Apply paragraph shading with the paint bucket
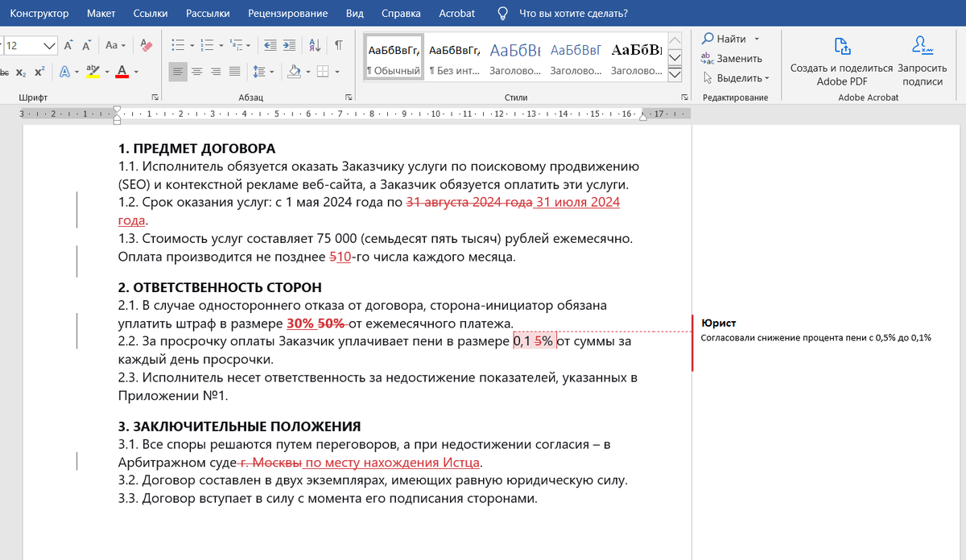 pos(294,72)
